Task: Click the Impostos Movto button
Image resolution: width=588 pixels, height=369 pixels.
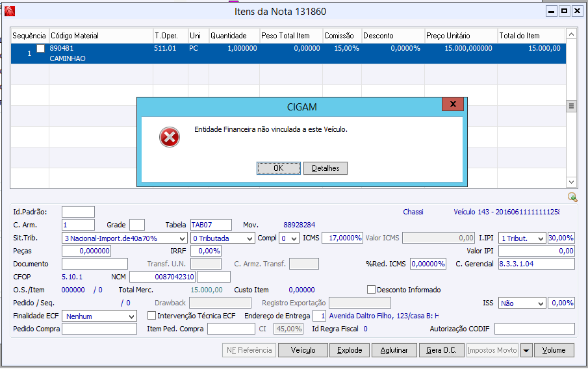Action: pyautogui.click(x=492, y=350)
